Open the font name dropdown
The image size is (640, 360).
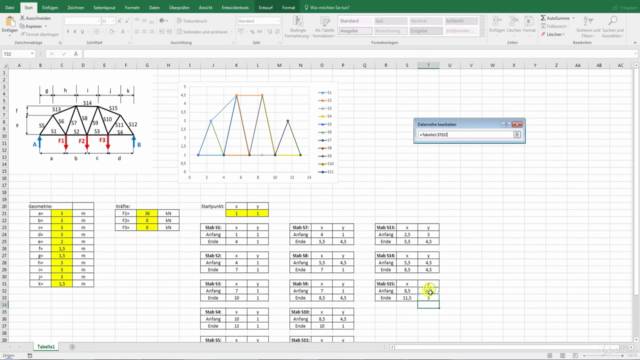pos(98,21)
